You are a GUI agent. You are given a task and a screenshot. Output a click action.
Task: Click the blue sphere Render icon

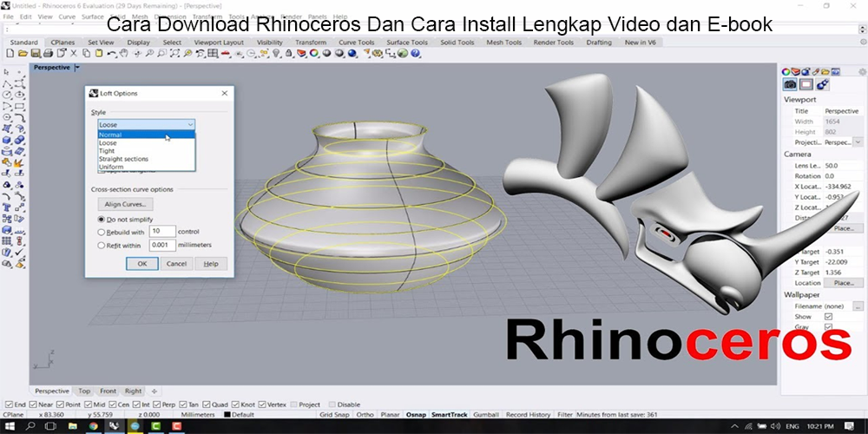coord(352,53)
